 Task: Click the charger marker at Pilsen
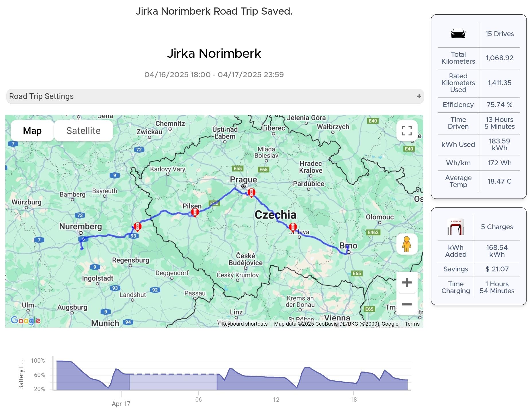[195, 213]
